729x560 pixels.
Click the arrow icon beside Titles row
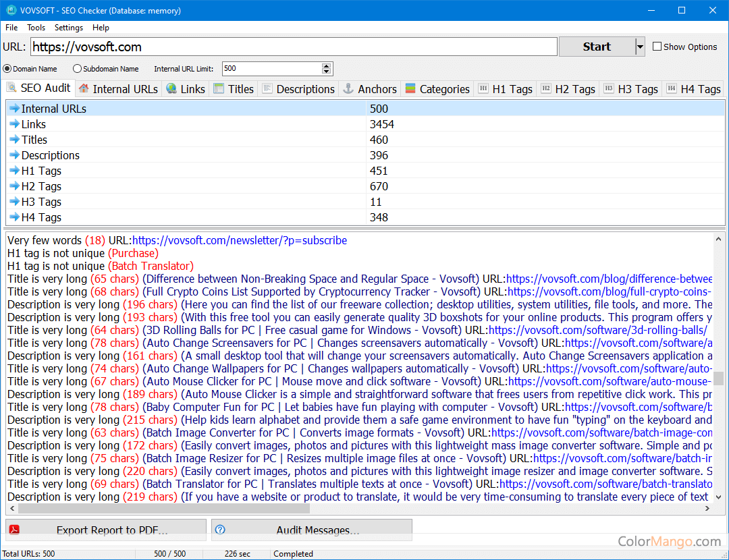click(x=14, y=140)
